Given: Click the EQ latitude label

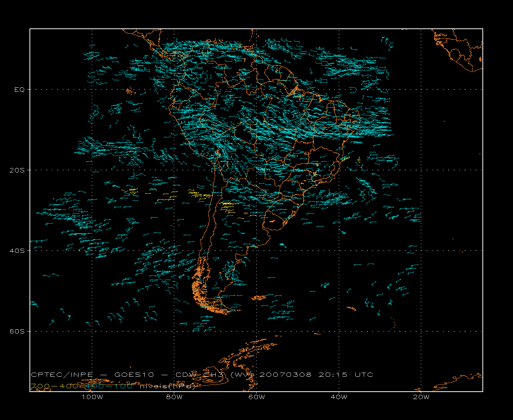Looking at the screenshot, I should [x=19, y=90].
